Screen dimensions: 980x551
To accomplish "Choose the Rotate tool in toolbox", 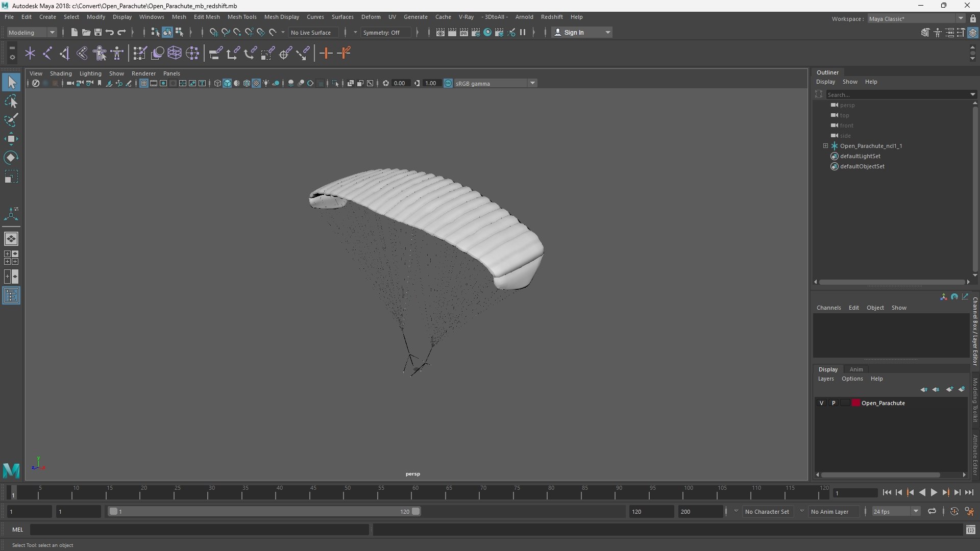I will click(x=11, y=158).
